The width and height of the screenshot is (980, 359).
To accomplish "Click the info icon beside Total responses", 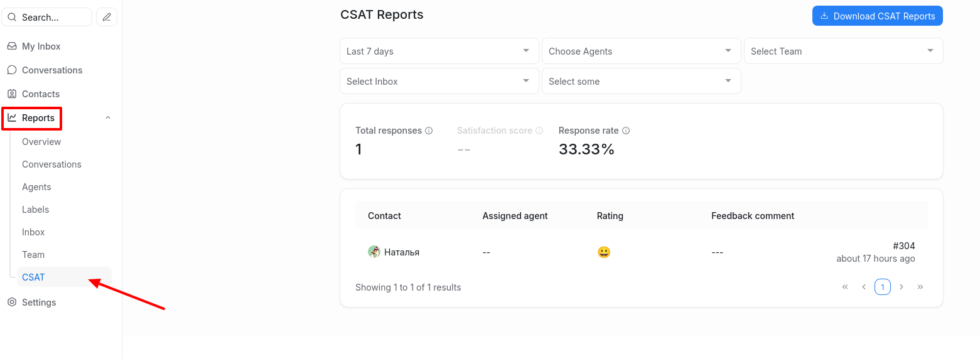I will 429,131.
